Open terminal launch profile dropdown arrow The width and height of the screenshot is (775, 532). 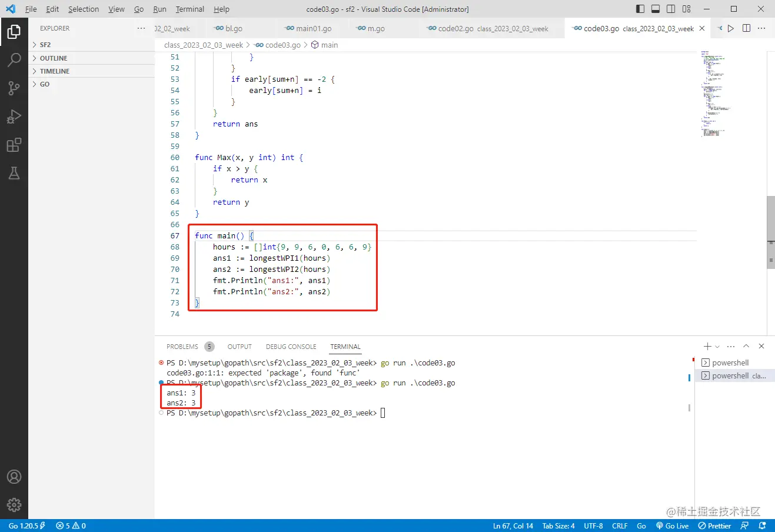point(717,347)
